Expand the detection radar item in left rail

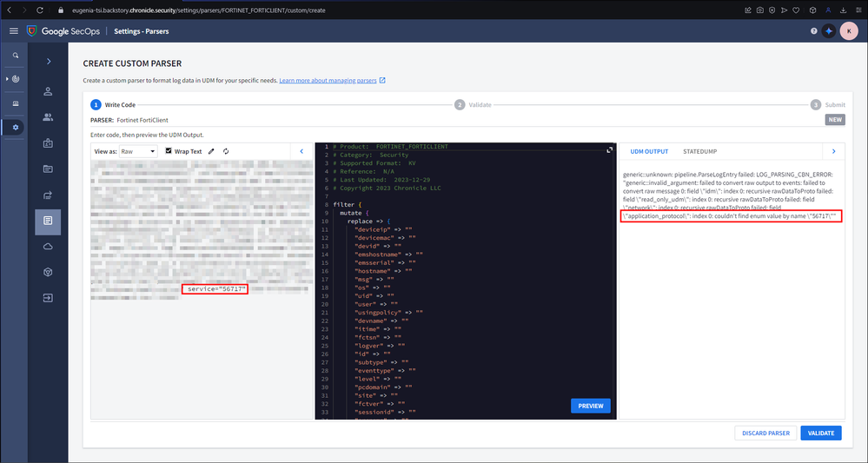16,79
